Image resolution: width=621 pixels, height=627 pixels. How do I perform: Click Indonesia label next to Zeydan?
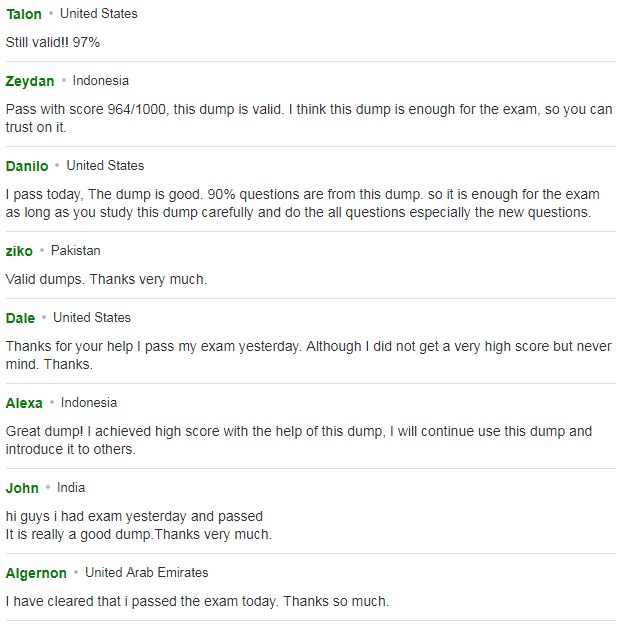pyautogui.click(x=101, y=81)
